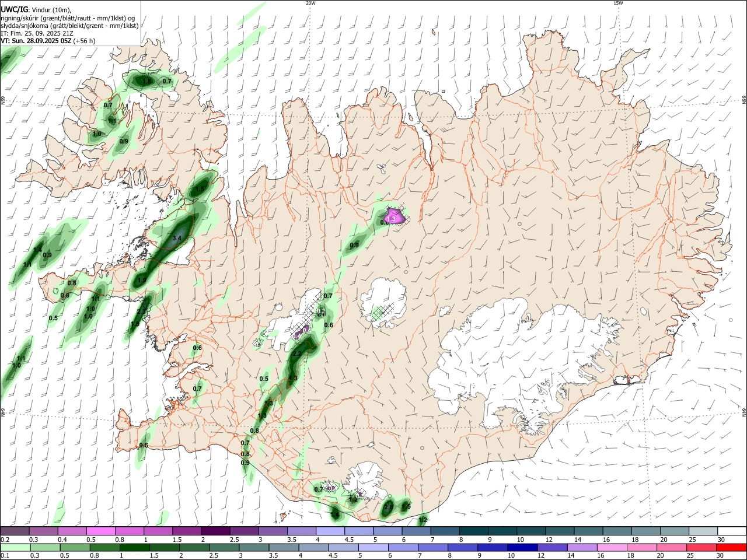Pick bottom-row deep navy swatch between 10 and 12
The height and width of the screenshot is (560, 747).
(523, 547)
